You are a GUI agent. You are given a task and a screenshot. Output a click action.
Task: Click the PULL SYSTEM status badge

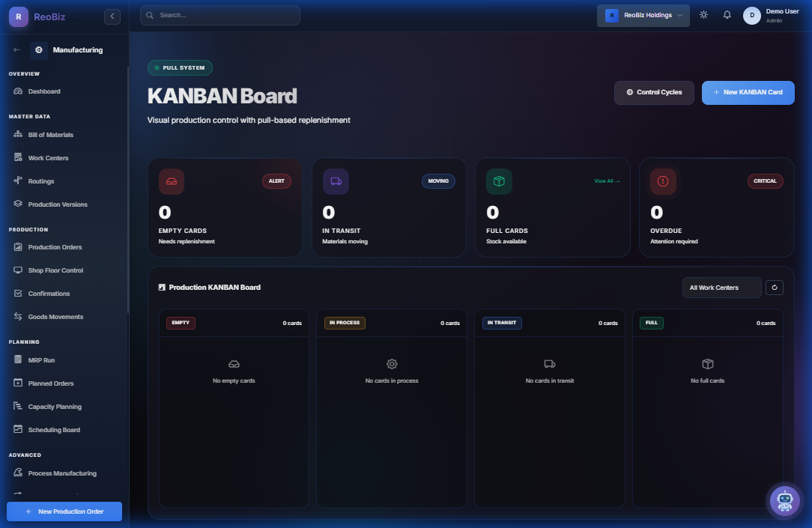pyautogui.click(x=180, y=67)
